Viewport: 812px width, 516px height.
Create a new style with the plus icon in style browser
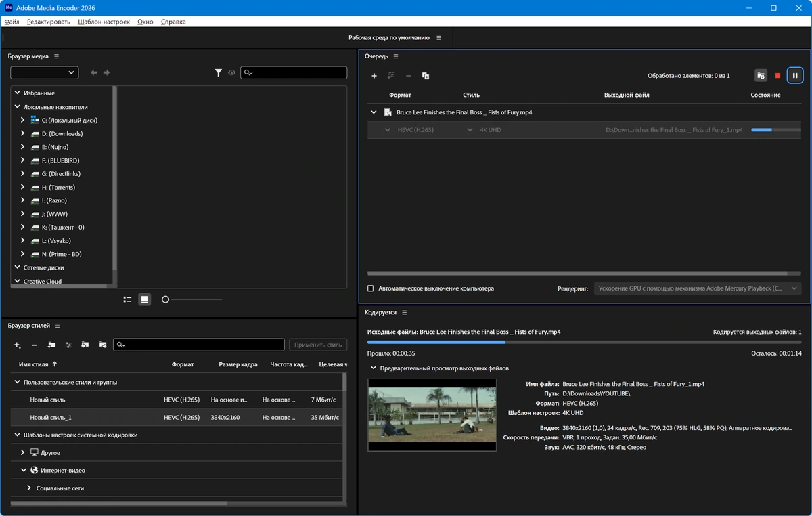tap(18, 345)
